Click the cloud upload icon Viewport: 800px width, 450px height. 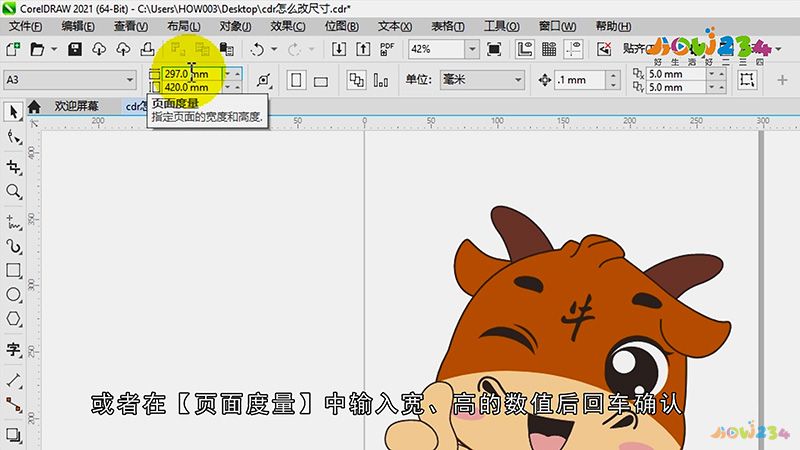[x=123, y=49]
